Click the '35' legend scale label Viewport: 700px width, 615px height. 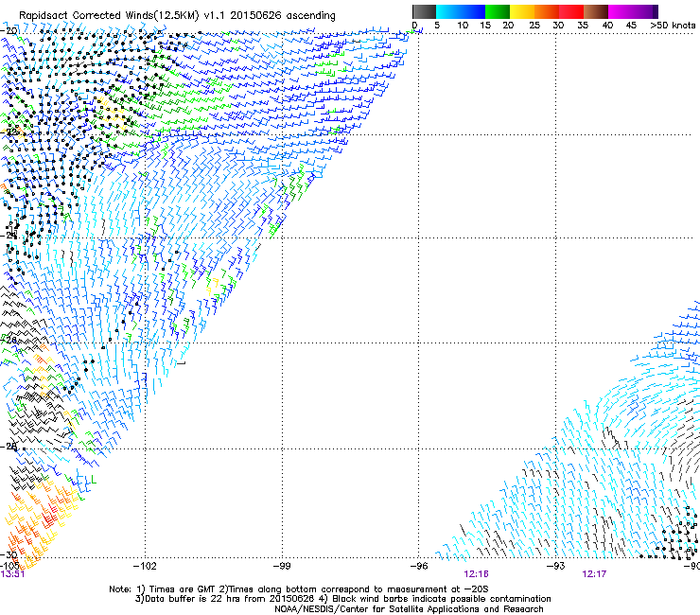[583, 26]
